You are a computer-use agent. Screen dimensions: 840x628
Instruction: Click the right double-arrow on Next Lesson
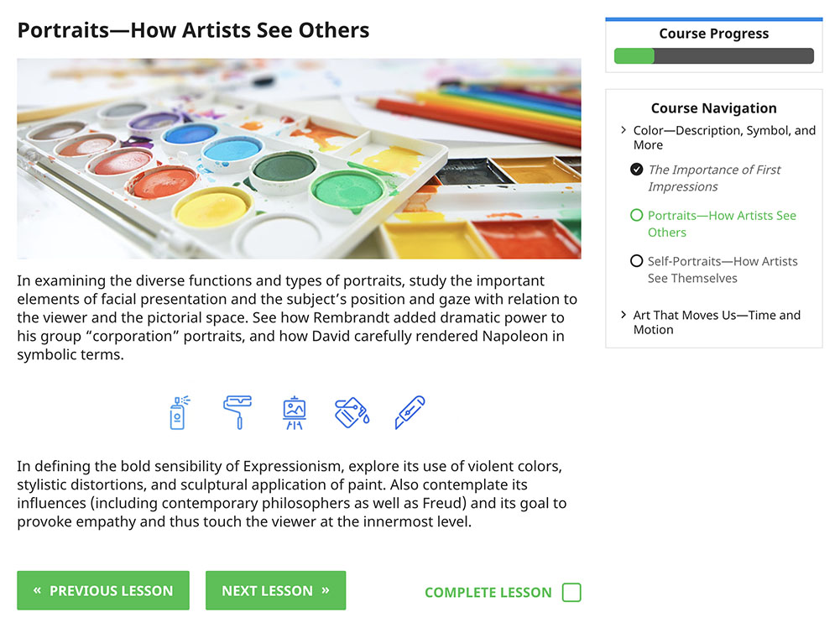tap(325, 591)
